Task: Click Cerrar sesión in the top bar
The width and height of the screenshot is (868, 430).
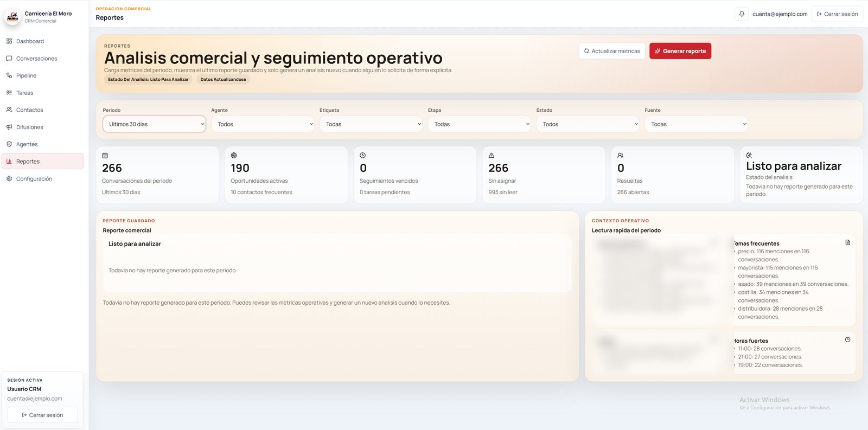Action: click(x=837, y=14)
